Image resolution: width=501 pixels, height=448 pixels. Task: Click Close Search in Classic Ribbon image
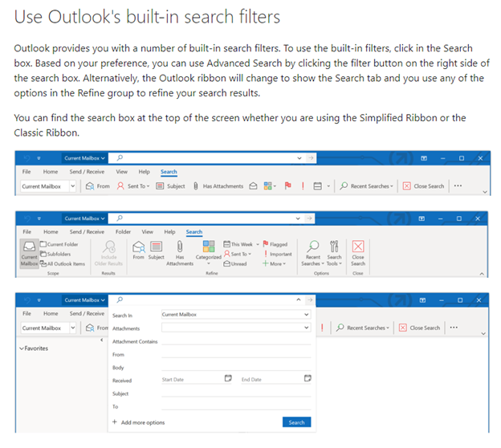coord(358,253)
